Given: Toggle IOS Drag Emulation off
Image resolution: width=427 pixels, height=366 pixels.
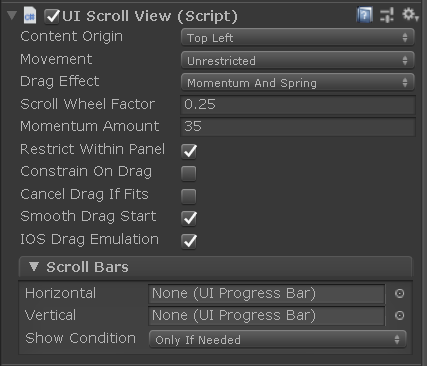Looking at the screenshot, I should [189, 241].
